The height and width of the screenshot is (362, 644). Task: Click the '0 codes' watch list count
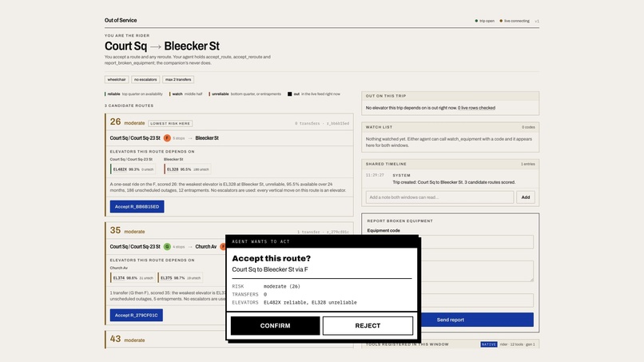pos(528,127)
